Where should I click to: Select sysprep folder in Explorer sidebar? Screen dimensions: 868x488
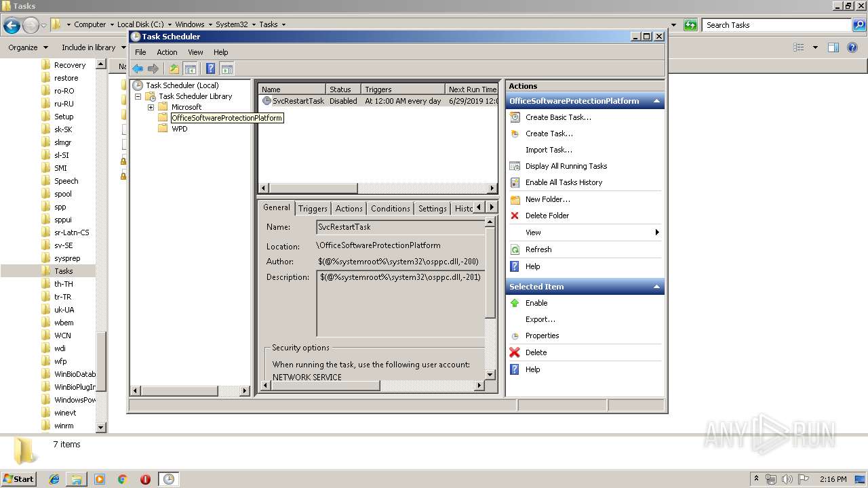(x=67, y=258)
